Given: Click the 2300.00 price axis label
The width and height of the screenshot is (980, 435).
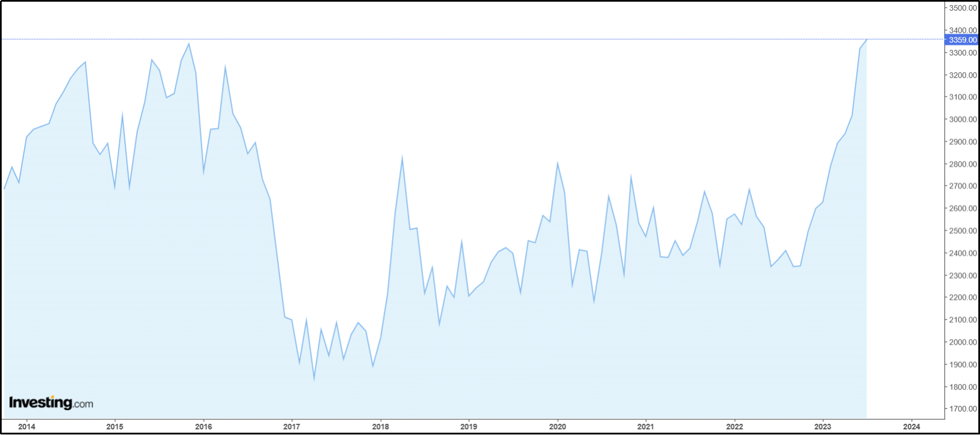Looking at the screenshot, I should point(963,275).
